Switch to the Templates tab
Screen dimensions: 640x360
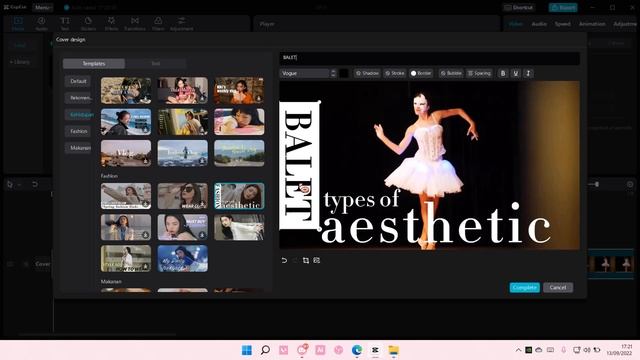click(x=94, y=64)
